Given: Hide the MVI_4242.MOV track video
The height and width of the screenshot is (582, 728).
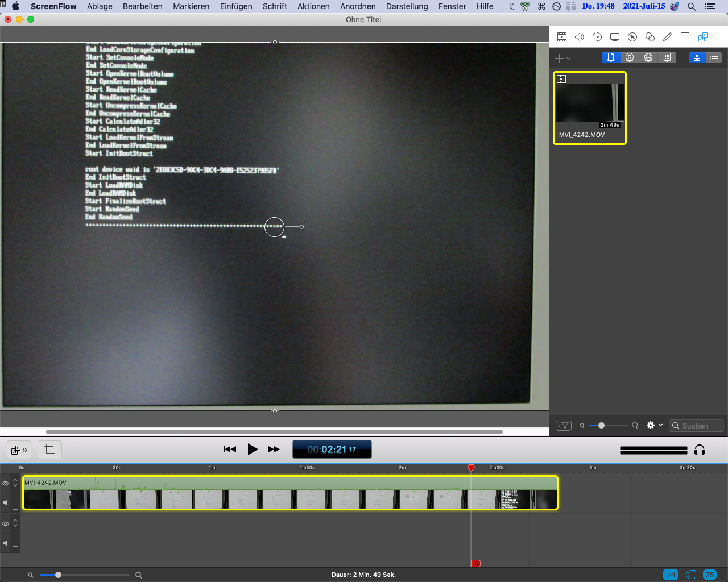Looking at the screenshot, I should 6,484.
